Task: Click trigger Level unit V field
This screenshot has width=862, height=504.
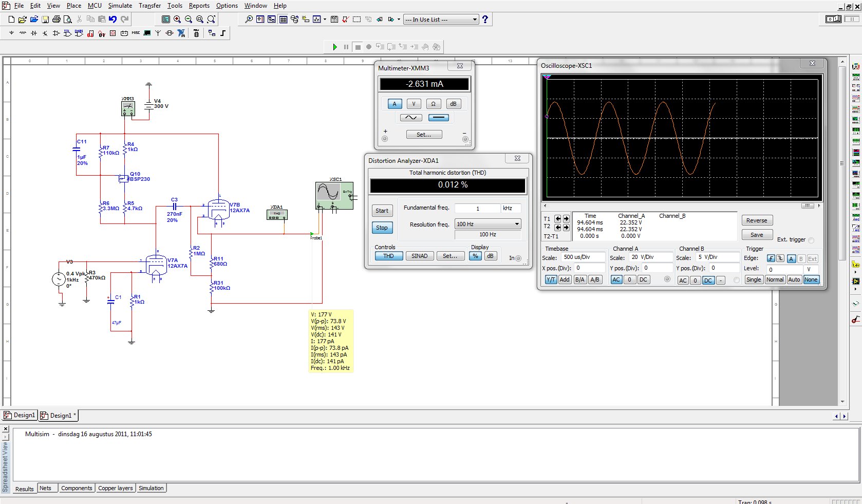Action: click(811, 269)
